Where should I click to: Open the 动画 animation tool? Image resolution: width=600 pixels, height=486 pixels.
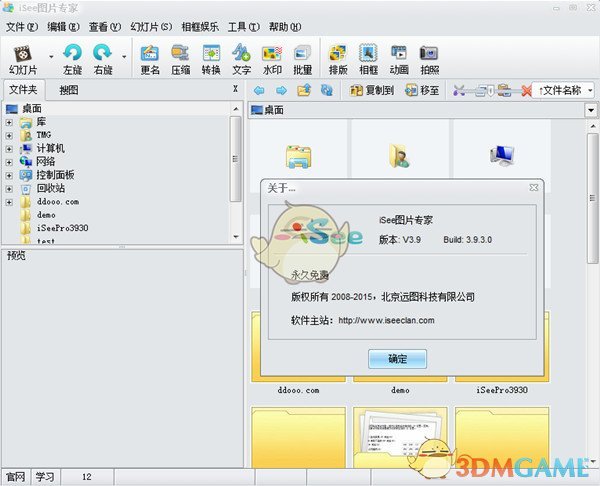point(399,59)
